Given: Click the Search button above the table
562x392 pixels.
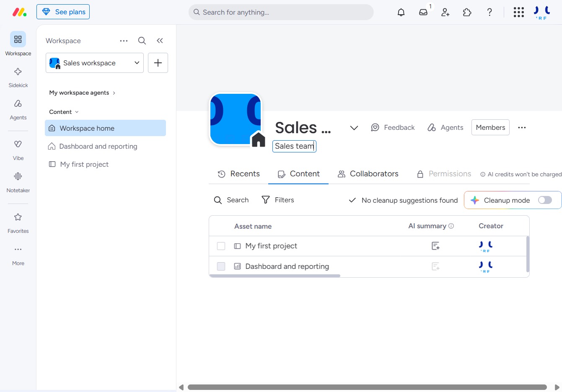Looking at the screenshot, I should [x=231, y=200].
